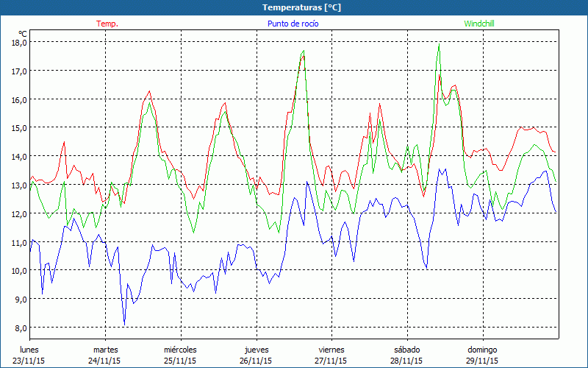Screen dimensions: 588x368
Task: Click the domingo day label
Action: [482, 350]
